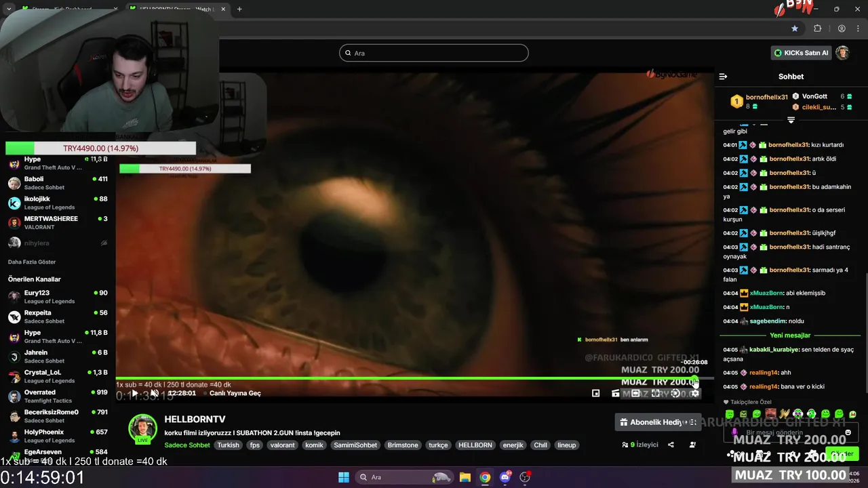View the 9 İzleyici viewer count
The height and width of the screenshot is (488, 868).
click(640, 445)
